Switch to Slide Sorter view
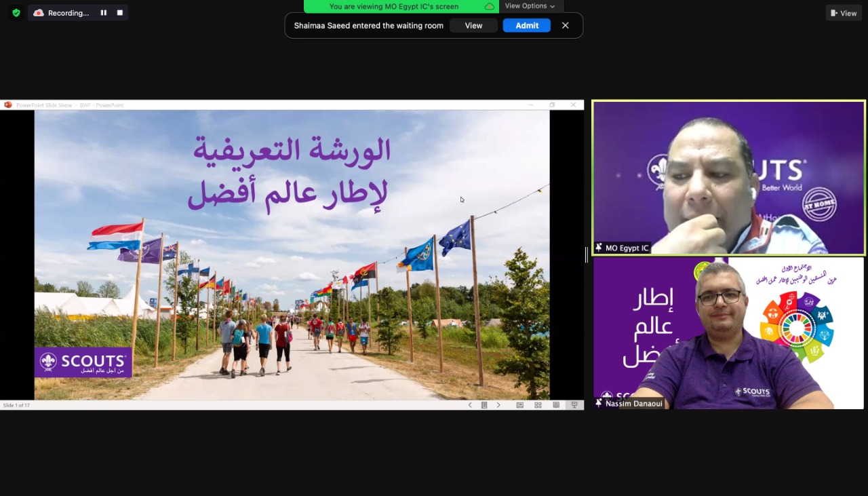The image size is (868, 496). click(x=538, y=405)
